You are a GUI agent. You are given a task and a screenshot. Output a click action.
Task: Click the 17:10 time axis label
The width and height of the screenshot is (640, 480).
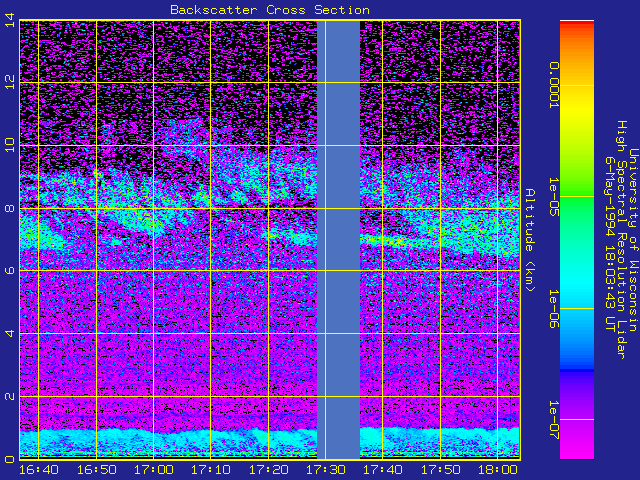(211, 470)
